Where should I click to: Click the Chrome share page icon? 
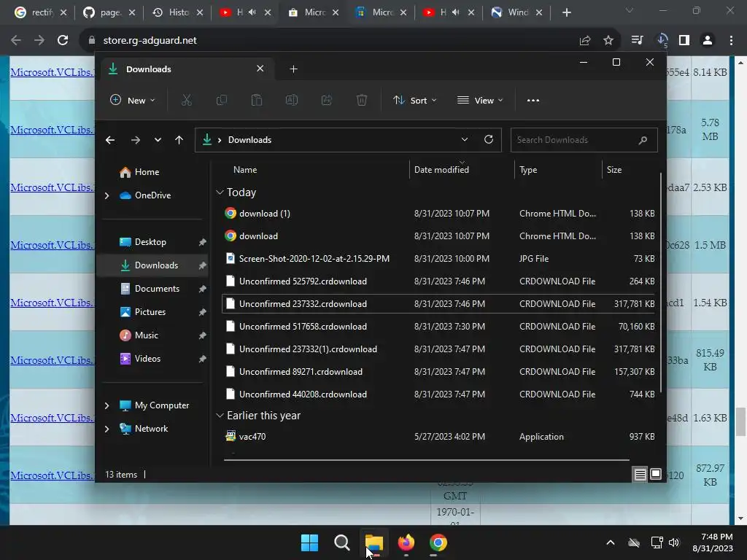pyautogui.click(x=585, y=41)
